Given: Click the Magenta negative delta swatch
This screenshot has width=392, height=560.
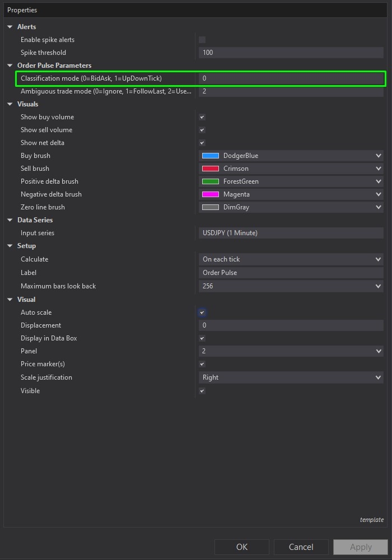Looking at the screenshot, I should (211, 194).
